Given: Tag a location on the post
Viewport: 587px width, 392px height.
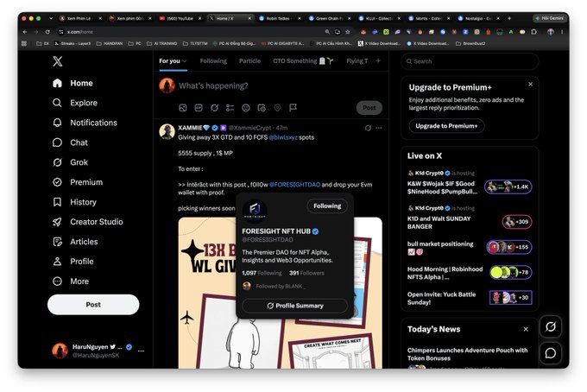Looking at the screenshot, I should (x=277, y=108).
